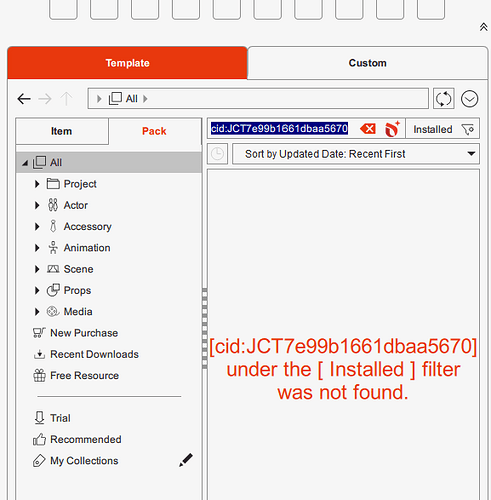491x500 pixels.
Task: Click the root breadcrumb arrow before All
Action: tap(99, 99)
